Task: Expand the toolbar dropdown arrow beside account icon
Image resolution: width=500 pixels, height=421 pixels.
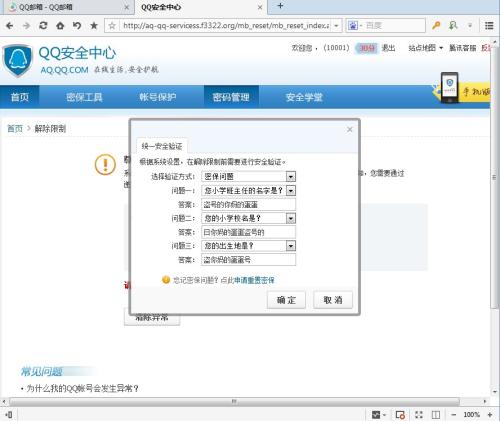Action: tap(470, 25)
